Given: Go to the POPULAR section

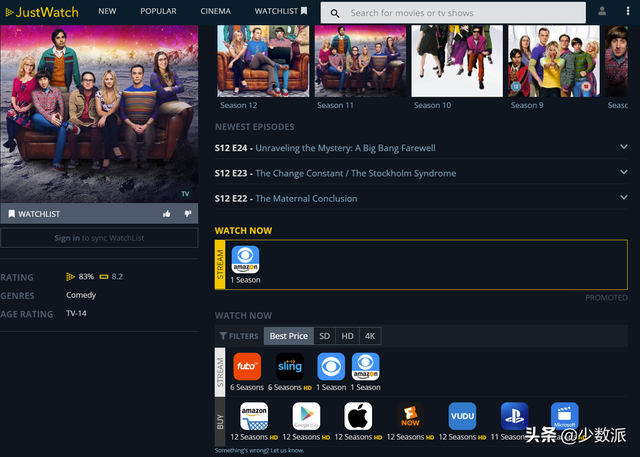Looking at the screenshot, I should 158,11.
